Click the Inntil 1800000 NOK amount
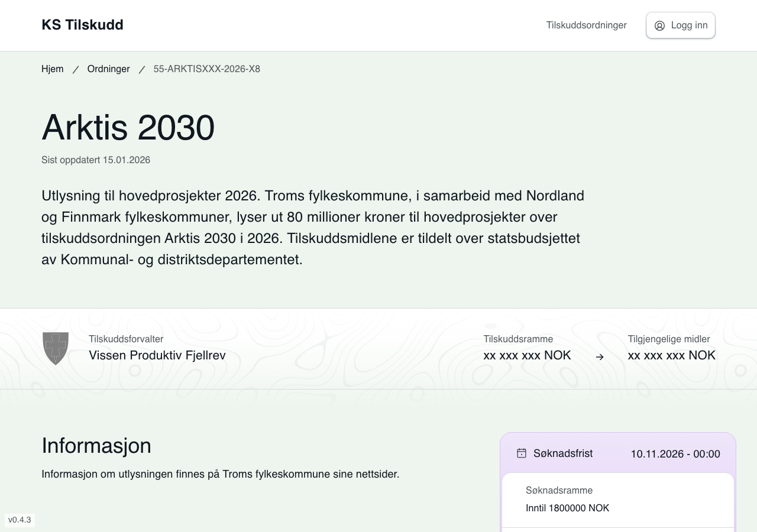The height and width of the screenshot is (532, 757). [x=567, y=508]
